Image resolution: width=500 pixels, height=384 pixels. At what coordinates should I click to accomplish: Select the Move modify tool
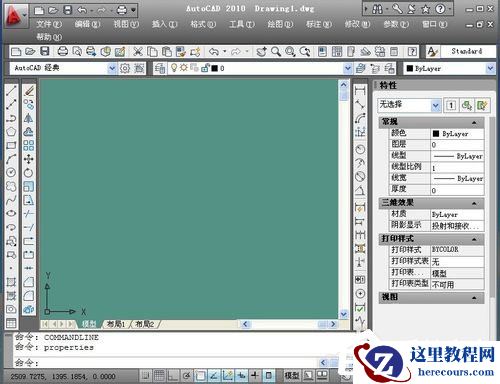click(29, 159)
